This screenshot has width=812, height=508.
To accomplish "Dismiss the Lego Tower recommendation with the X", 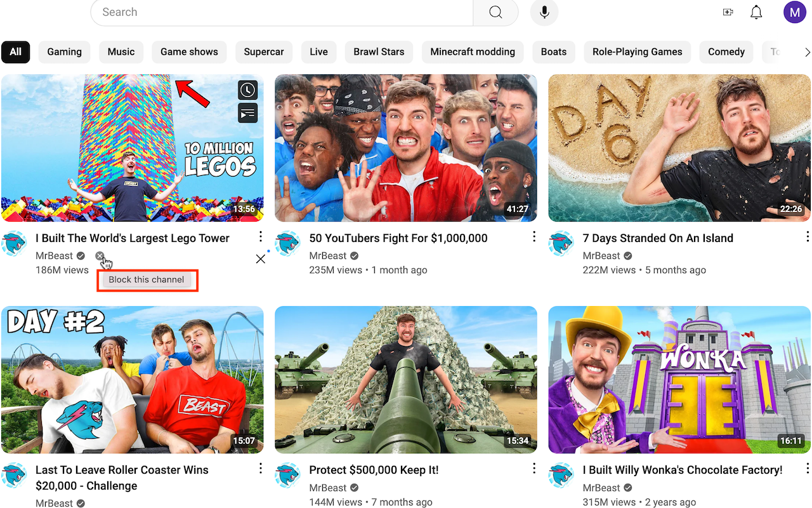I will coord(260,258).
